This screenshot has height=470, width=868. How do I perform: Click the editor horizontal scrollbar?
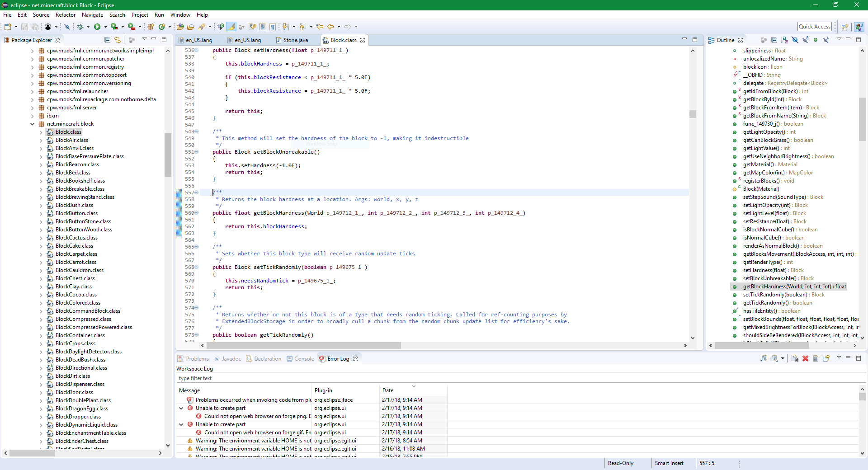[x=304, y=346]
